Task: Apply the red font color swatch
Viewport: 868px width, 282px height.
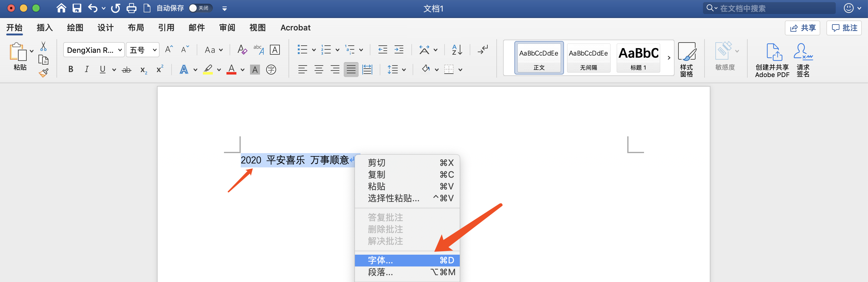Action: [231, 70]
